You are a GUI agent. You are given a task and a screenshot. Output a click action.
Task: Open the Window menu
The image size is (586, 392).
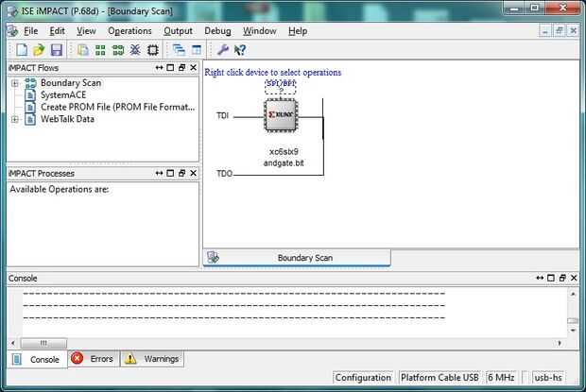point(259,31)
